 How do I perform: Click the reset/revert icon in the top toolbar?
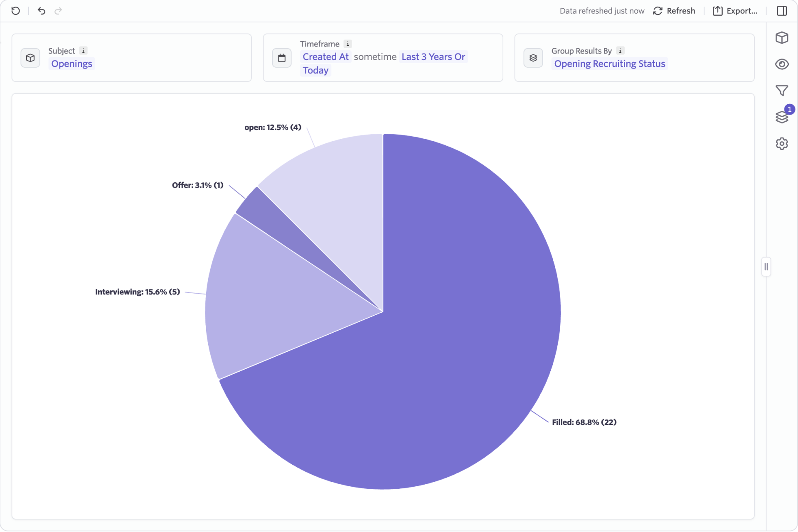pyautogui.click(x=16, y=11)
